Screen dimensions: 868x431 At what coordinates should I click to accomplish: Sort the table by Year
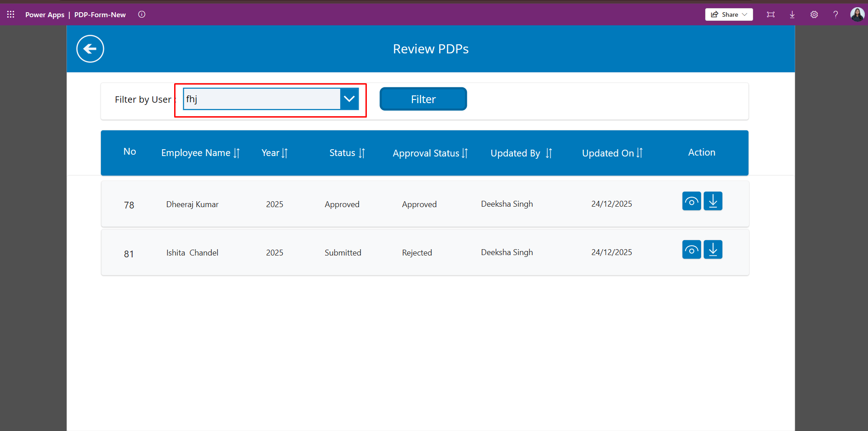point(285,153)
